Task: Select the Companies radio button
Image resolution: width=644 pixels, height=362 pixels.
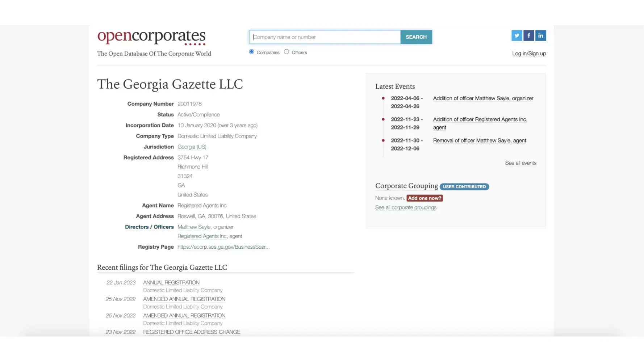Action: pos(251,52)
